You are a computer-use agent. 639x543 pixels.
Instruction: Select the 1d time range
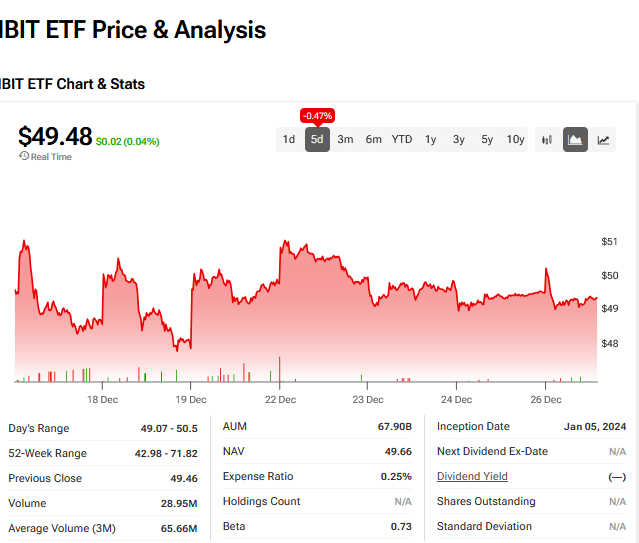289,140
